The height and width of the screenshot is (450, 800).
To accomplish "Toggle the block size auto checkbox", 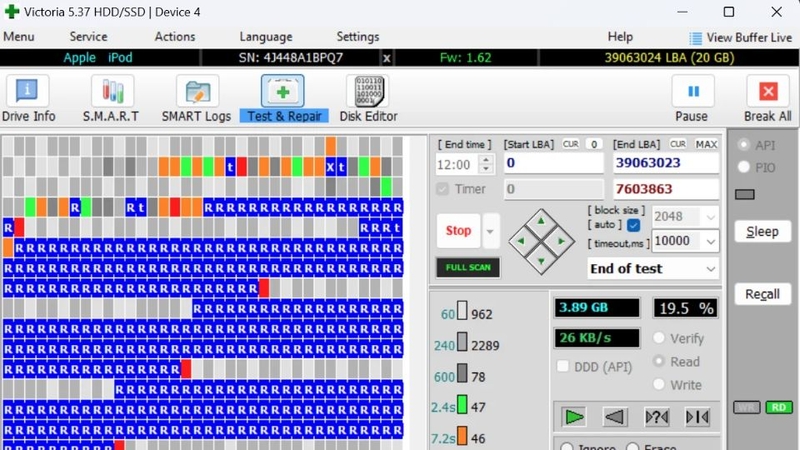I will (634, 225).
